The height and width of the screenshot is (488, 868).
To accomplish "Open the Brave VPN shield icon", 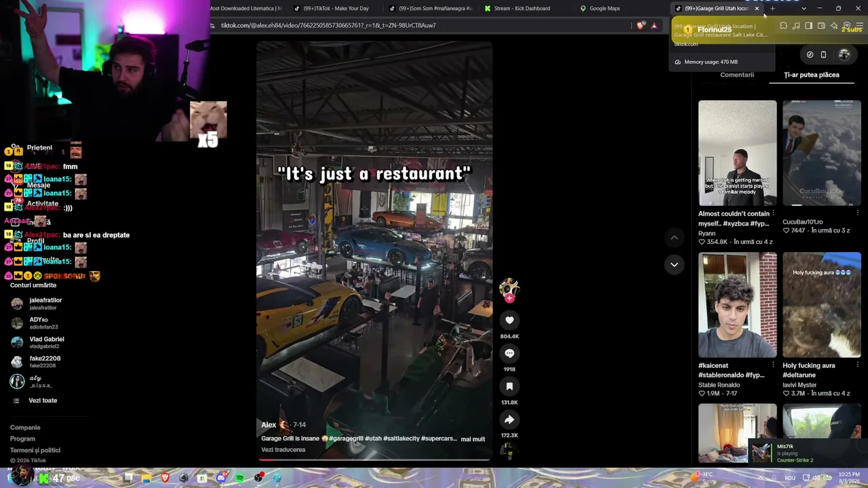I will 847,26.
